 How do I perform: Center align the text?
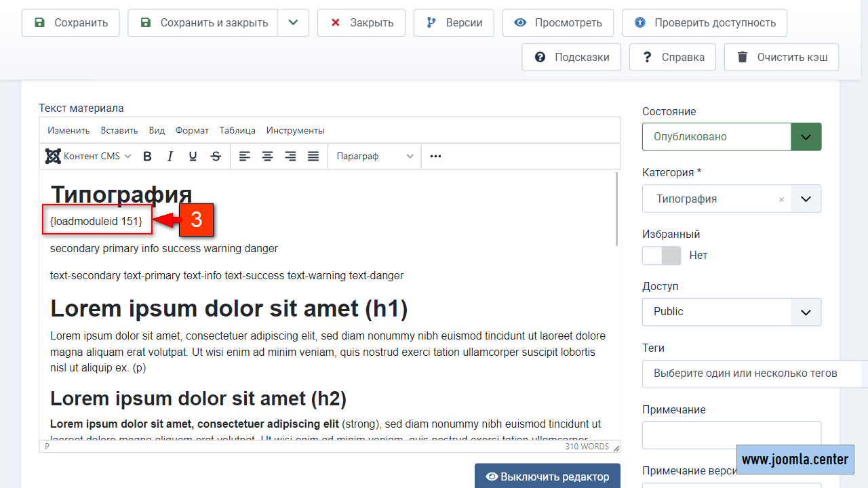[268, 157]
